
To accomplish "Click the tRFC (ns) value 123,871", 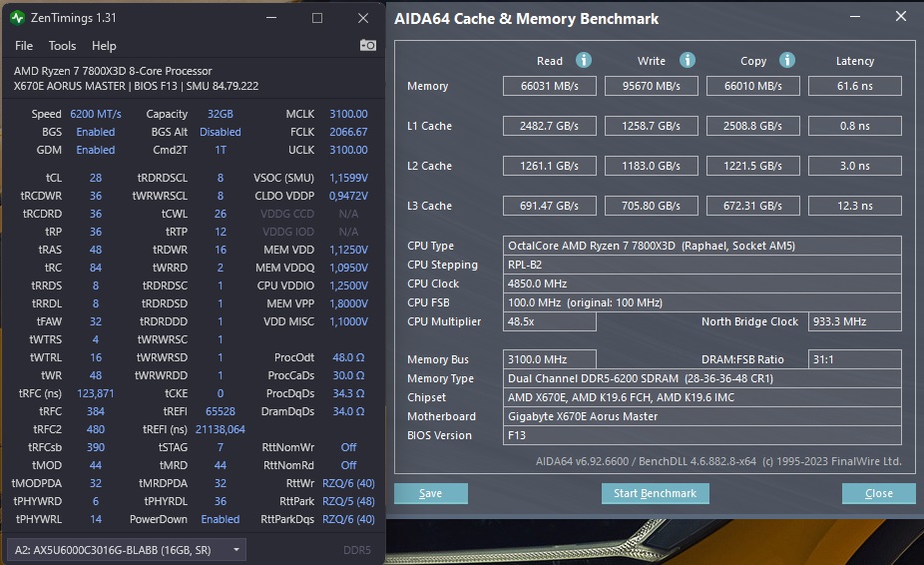I will (96, 393).
